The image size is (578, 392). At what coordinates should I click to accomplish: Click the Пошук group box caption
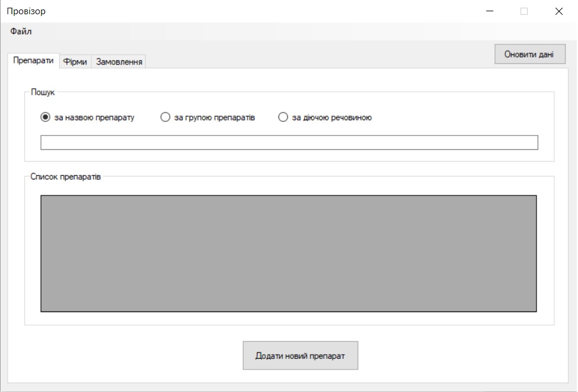click(x=43, y=92)
